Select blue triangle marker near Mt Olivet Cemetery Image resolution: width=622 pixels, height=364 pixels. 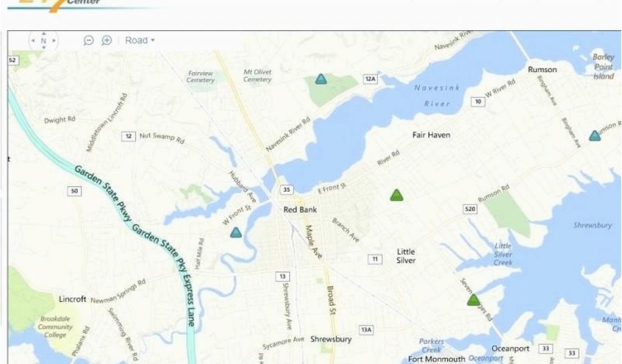[321, 79]
